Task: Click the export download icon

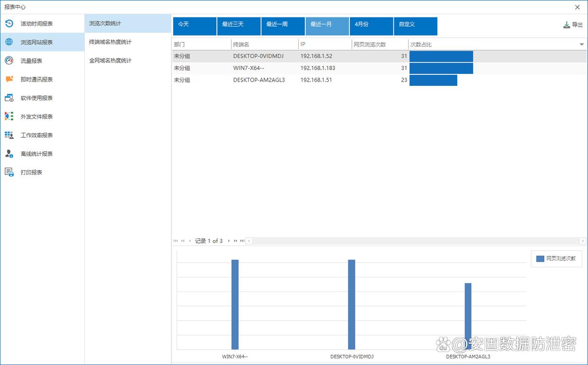Action: (567, 25)
